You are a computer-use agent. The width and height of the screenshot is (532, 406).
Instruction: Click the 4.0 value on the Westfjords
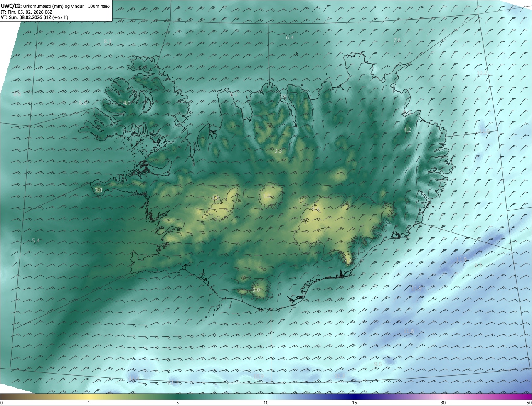click(x=127, y=103)
